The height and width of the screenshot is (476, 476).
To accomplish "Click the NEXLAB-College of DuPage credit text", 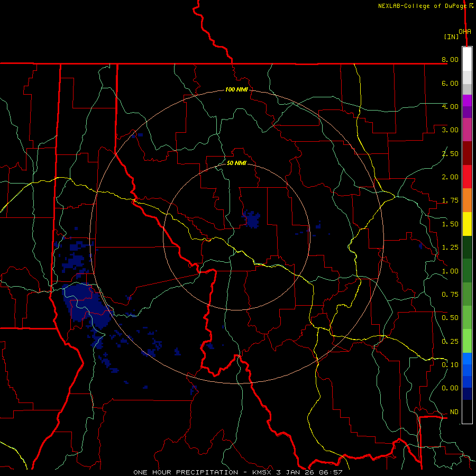I will pos(422,6).
